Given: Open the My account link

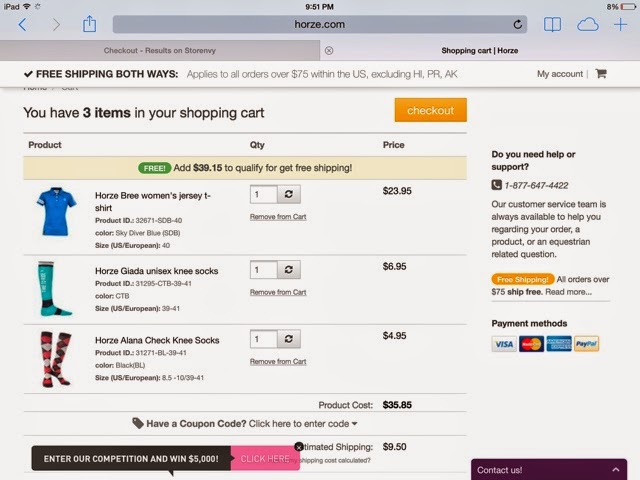Looking at the screenshot, I should point(560,74).
